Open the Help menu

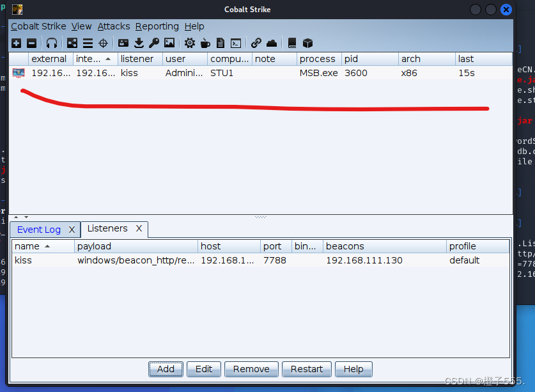(x=194, y=26)
